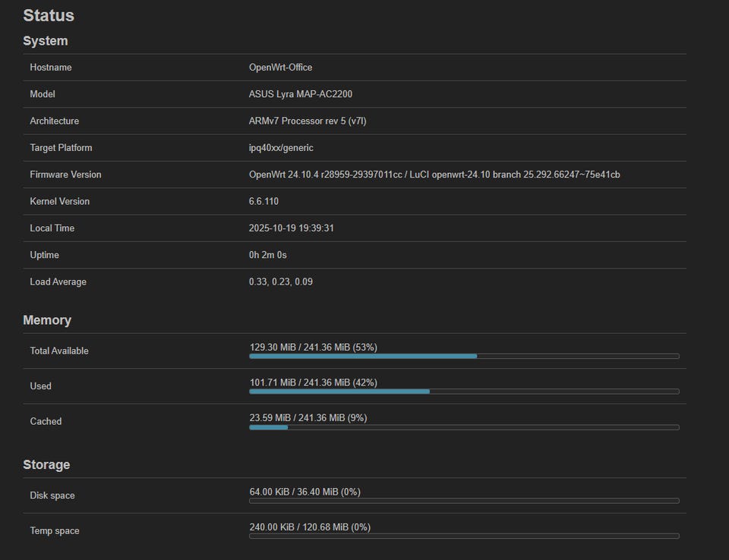729x560 pixels.
Task: Select the OpenWrt-Office hostname value
Action: pos(280,68)
